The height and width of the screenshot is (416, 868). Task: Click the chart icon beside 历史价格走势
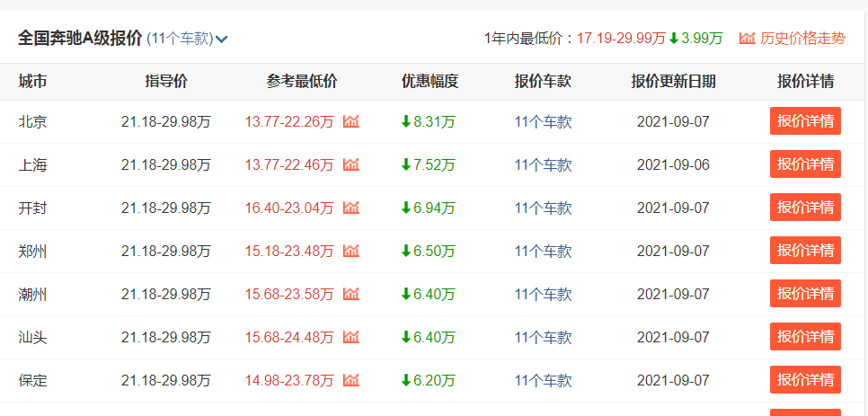pyautogui.click(x=748, y=38)
